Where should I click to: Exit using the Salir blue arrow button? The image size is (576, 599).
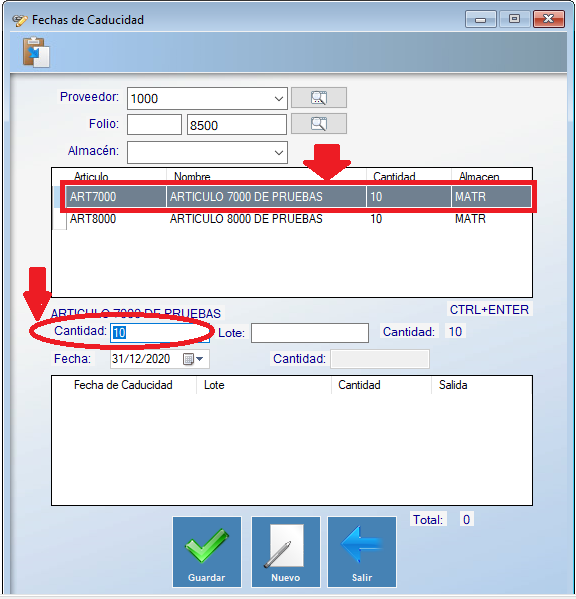362,552
